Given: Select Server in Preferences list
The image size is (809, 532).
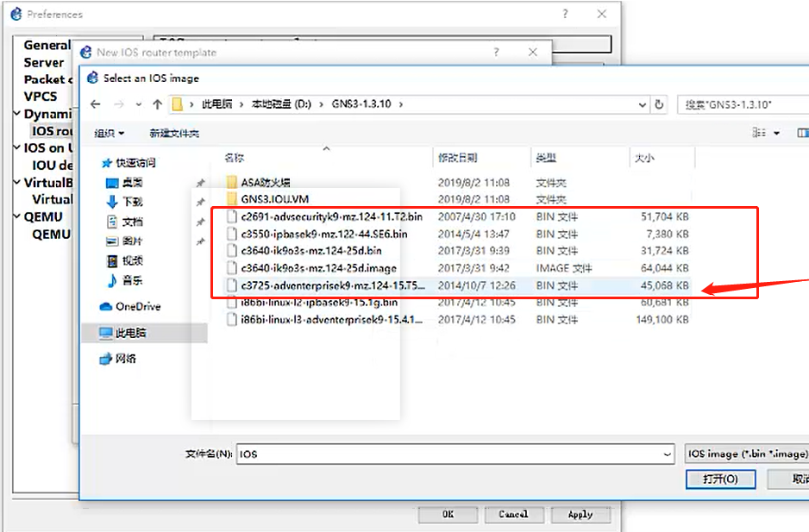Looking at the screenshot, I should [x=44, y=62].
